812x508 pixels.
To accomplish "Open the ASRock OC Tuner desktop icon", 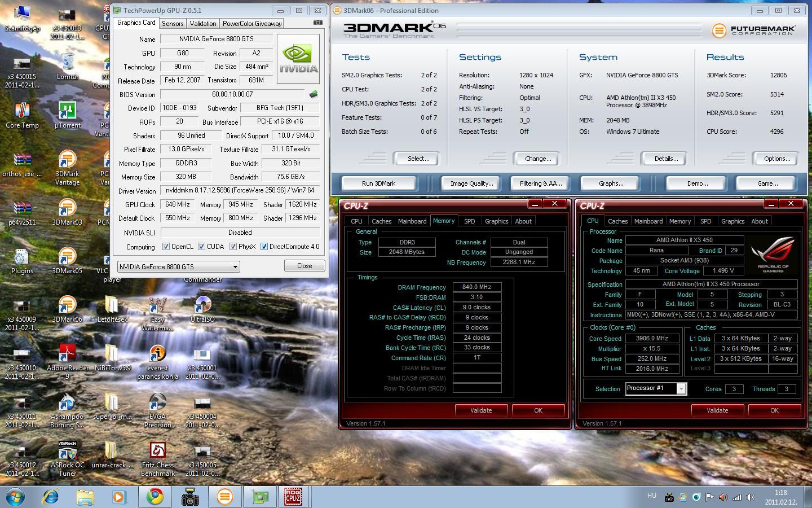I will click(67, 459).
